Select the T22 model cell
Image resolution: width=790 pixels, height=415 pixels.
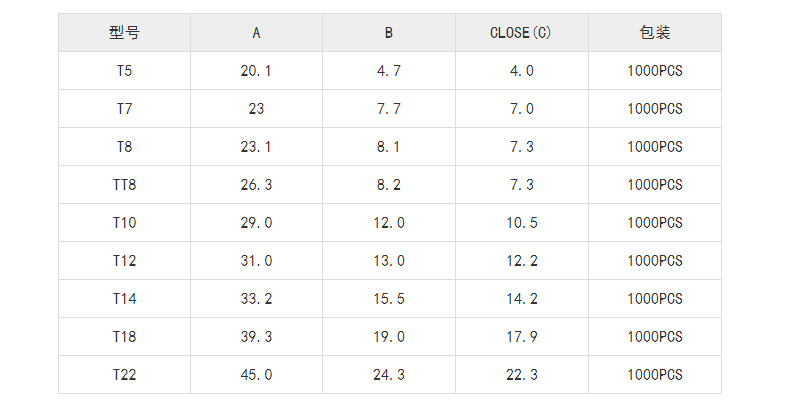point(124,374)
